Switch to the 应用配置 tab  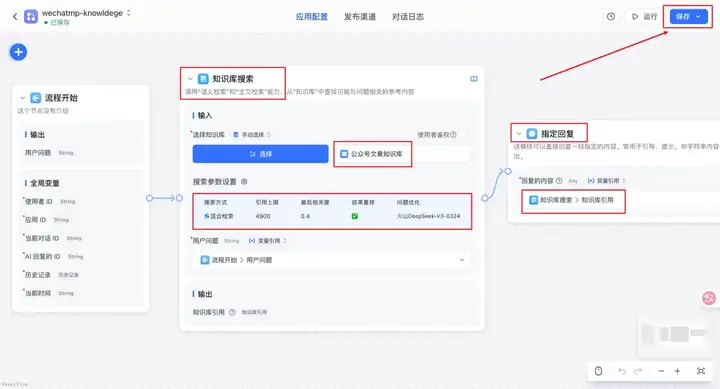[x=312, y=17]
